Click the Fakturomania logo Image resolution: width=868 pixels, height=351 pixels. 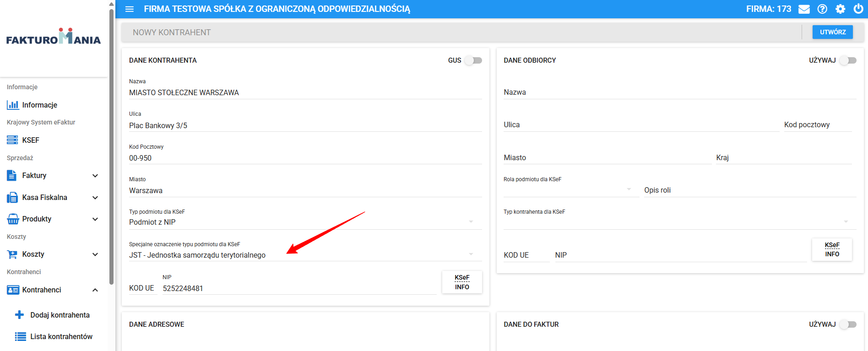tap(54, 37)
